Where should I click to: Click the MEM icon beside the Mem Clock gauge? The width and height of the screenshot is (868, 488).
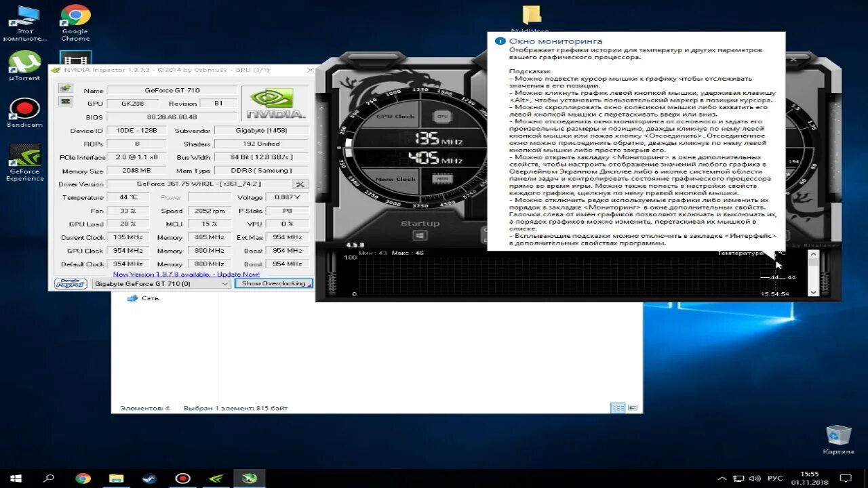pos(441,178)
